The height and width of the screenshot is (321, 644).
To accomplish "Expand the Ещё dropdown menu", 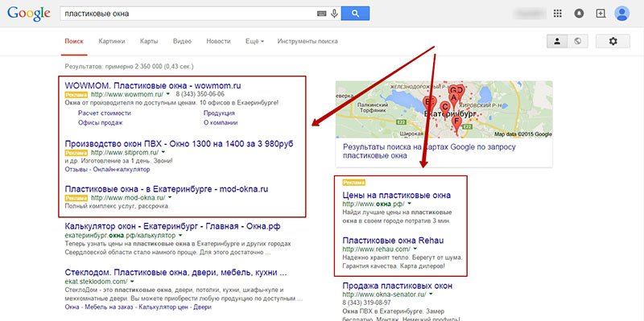I will [254, 41].
